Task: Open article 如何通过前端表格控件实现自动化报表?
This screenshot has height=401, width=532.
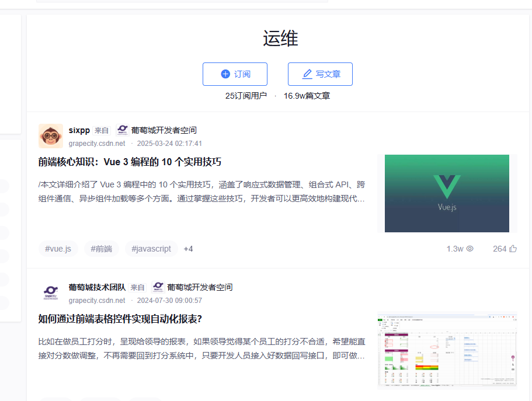Action: click(120, 319)
